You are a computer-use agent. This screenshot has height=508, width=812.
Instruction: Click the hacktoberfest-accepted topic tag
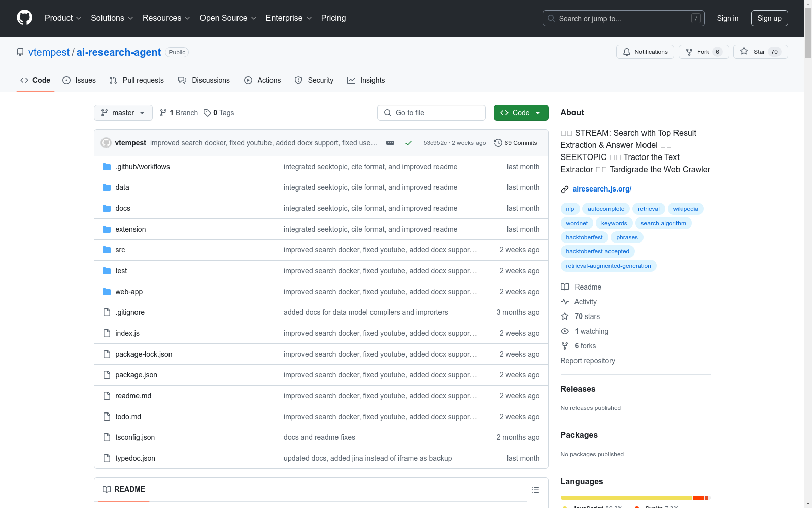coord(597,251)
